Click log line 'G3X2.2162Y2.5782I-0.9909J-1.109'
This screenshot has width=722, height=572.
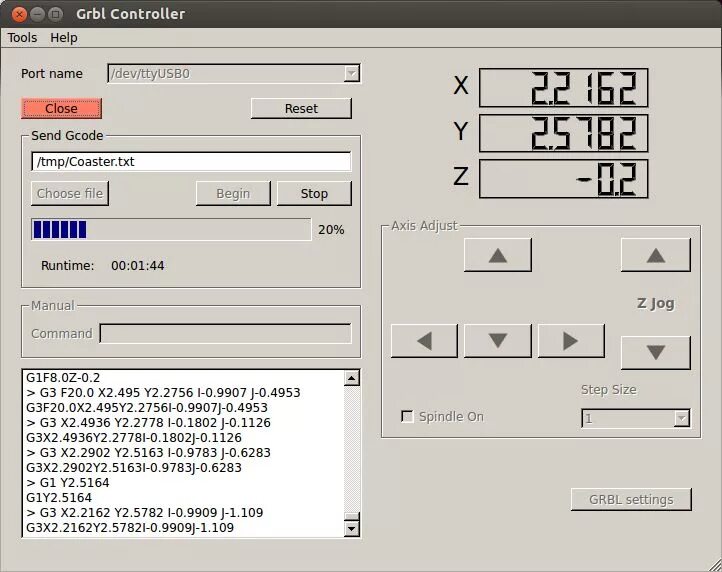point(130,527)
